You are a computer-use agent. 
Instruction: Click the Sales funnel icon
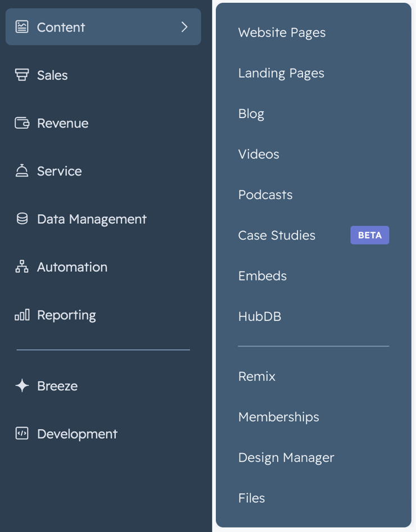coord(22,75)
